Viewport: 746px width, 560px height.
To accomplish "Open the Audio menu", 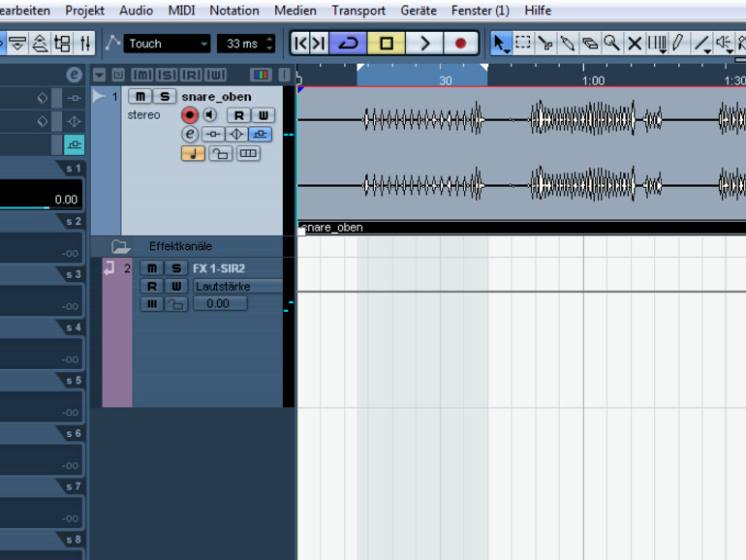I will (136, 11).
